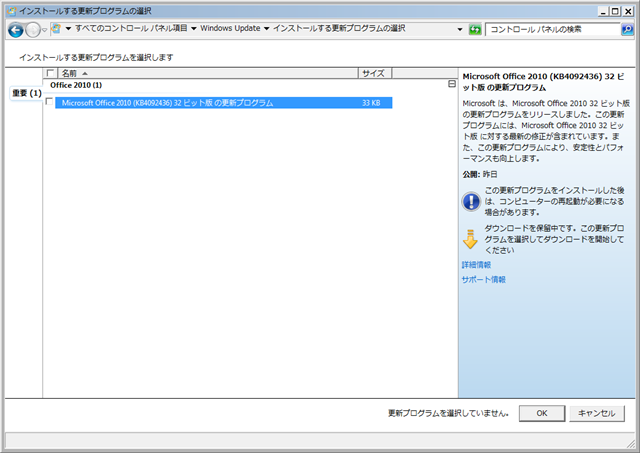The height and width of the screenshot is (453, 640).
Task: Open the 詳細情報 link
Action: click(x=476, y=265)
